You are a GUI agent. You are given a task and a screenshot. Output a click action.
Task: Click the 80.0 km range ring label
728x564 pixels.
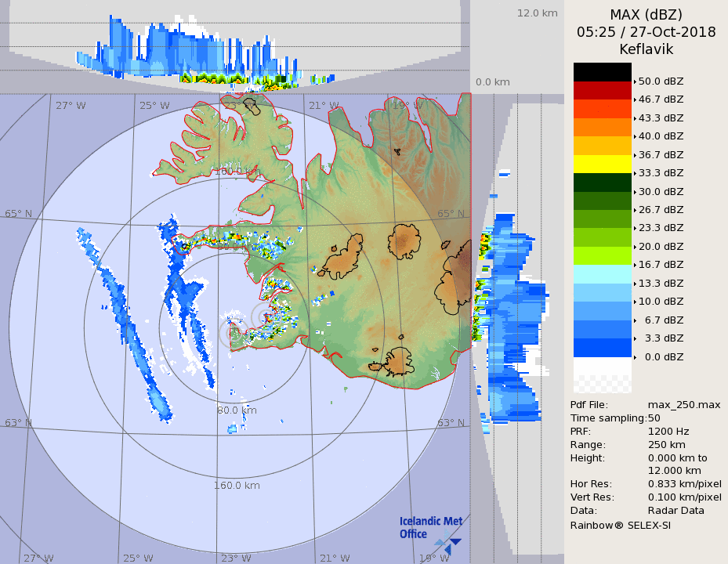pos(237,410)
